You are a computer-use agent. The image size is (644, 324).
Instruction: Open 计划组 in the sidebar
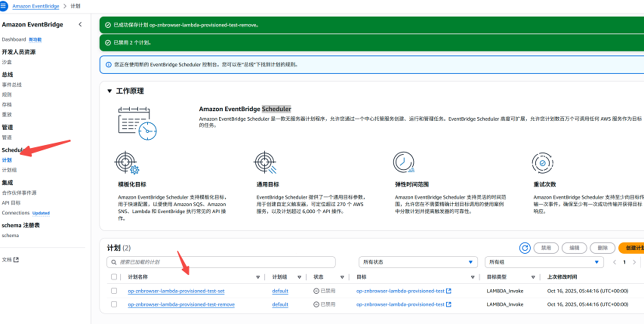(x=9, y=170)
